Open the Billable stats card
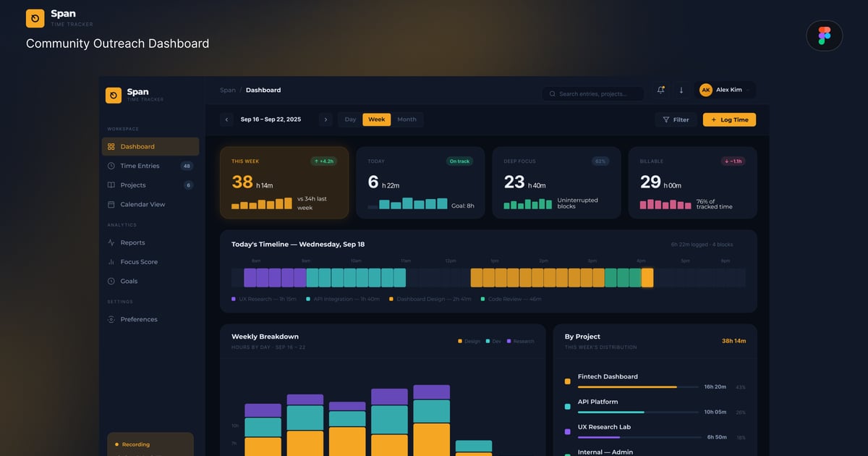Screen dimensions: 868x456 pyautogui.click(x=693, y=182)
